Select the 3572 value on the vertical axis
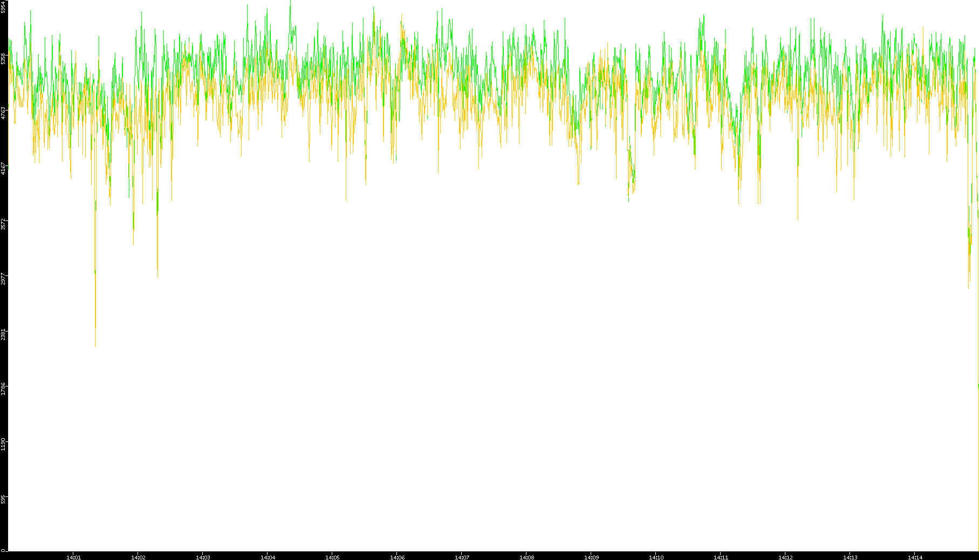The height and width of the screenshot is (560, 979). click(4, 224)
